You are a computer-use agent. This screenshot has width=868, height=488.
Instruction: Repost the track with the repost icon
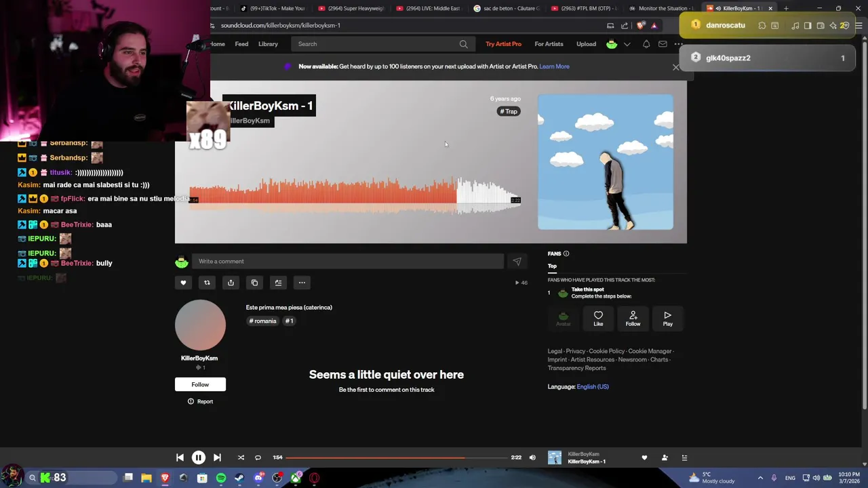tap(207, 283)
